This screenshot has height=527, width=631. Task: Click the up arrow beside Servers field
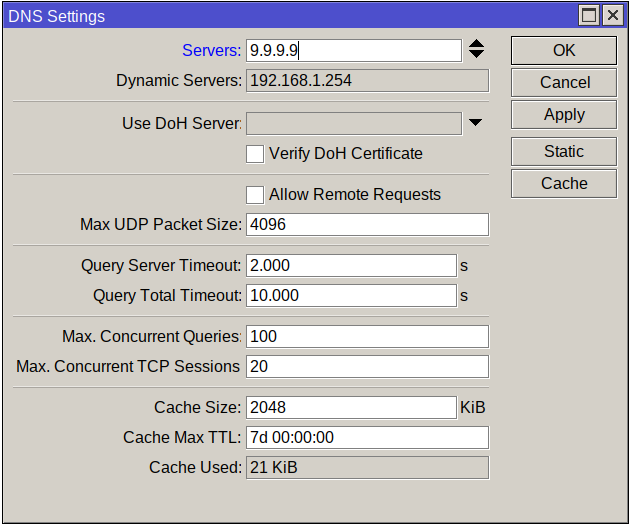pyautogui.click(x=476, y=44)
